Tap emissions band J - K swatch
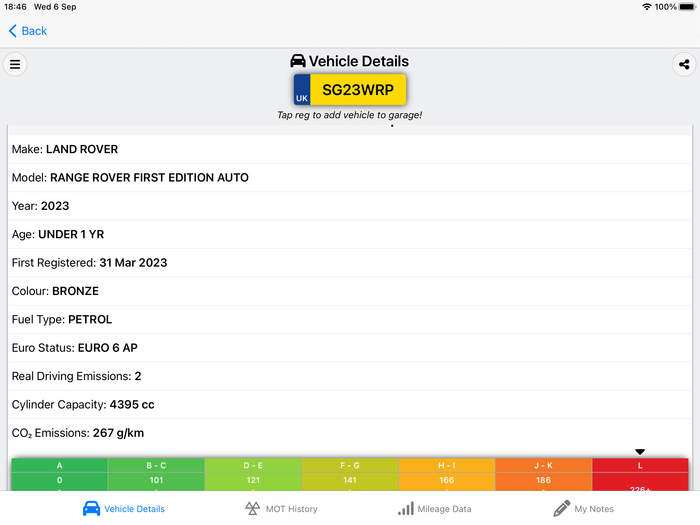This screenshot has width=700, height=525. tap(543, 474)
